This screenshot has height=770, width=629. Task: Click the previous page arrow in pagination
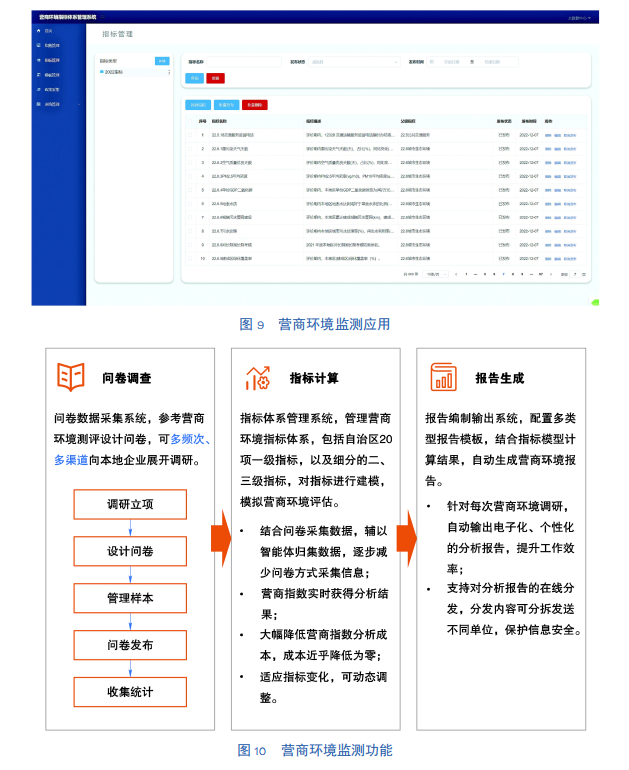click(x=456, y=273)
